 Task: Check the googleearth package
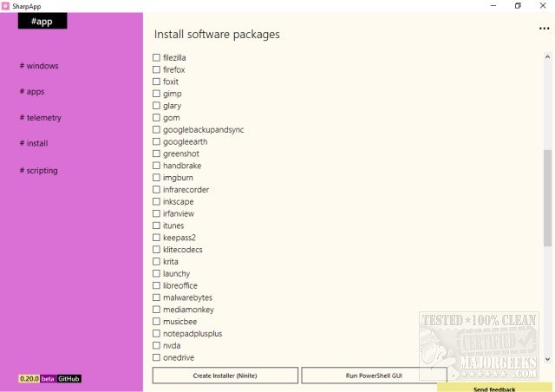[156, 141]
